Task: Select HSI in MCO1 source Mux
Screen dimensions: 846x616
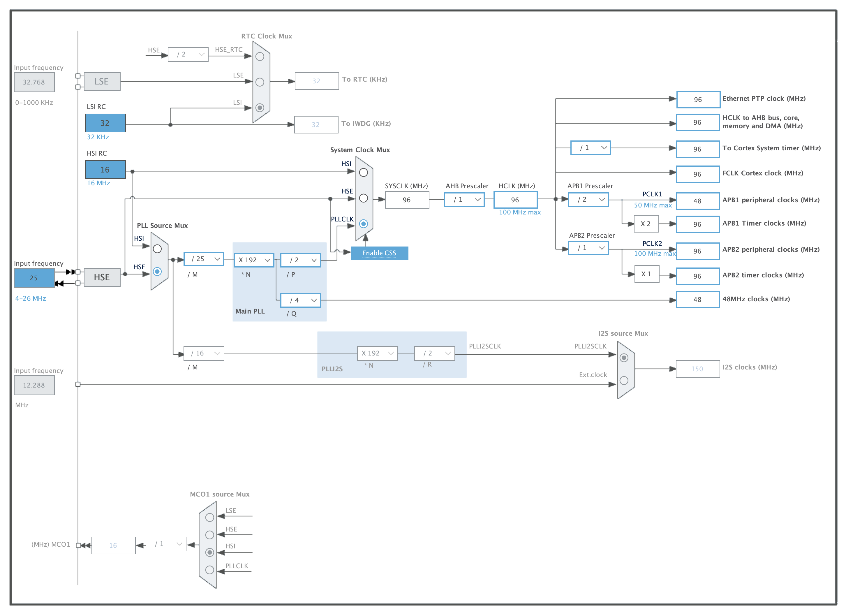Action: (210, 552)
